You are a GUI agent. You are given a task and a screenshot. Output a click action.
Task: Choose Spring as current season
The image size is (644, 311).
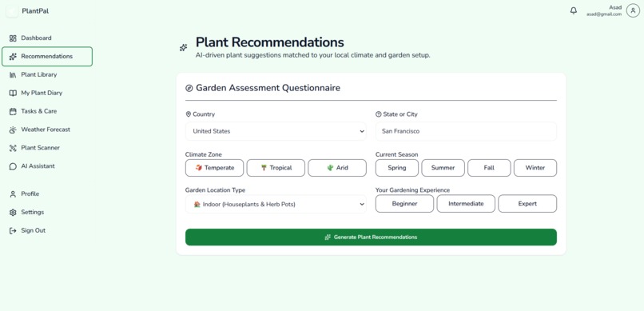[x=397, y=168]
